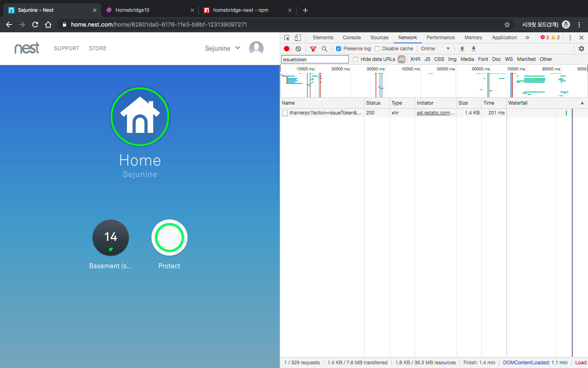588x368 pixels.
Task: Export HAR with the download icon
Action: click(x=474, y=49)
